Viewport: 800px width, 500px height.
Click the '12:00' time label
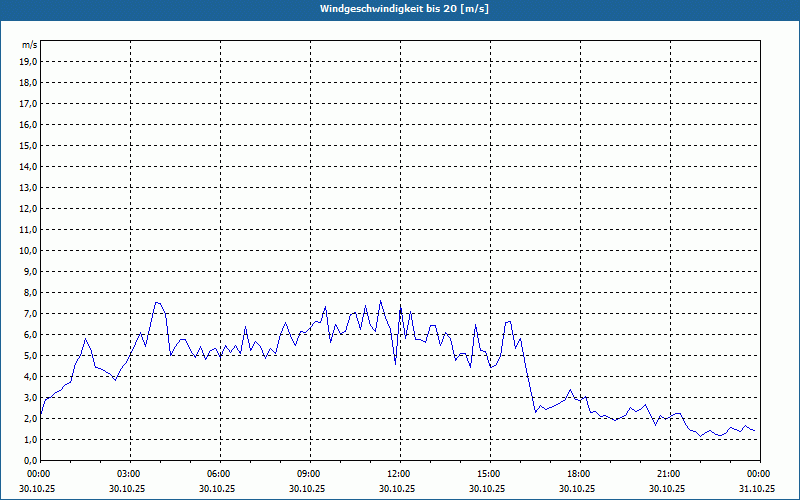[398, 474]
